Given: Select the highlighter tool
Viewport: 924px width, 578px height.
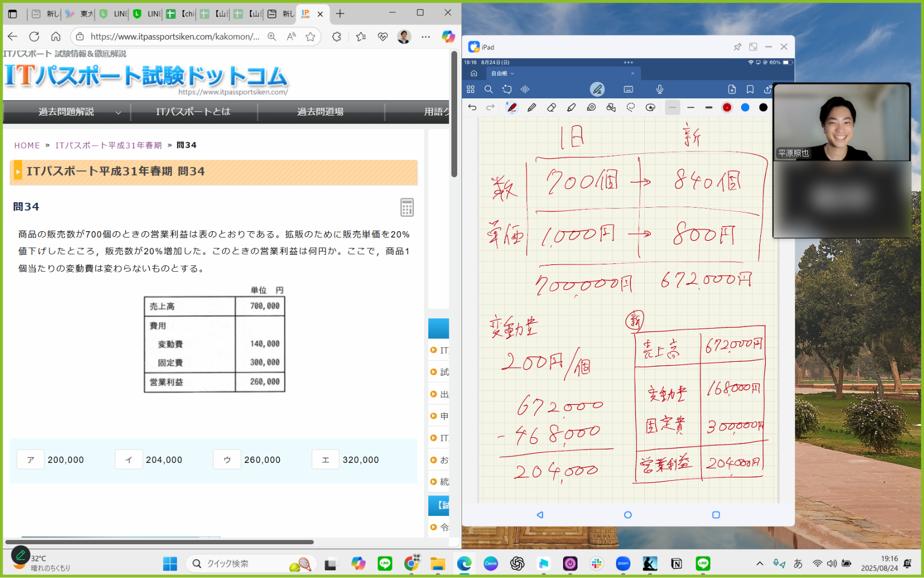Looking at the screenshot, I should [571, 108].
